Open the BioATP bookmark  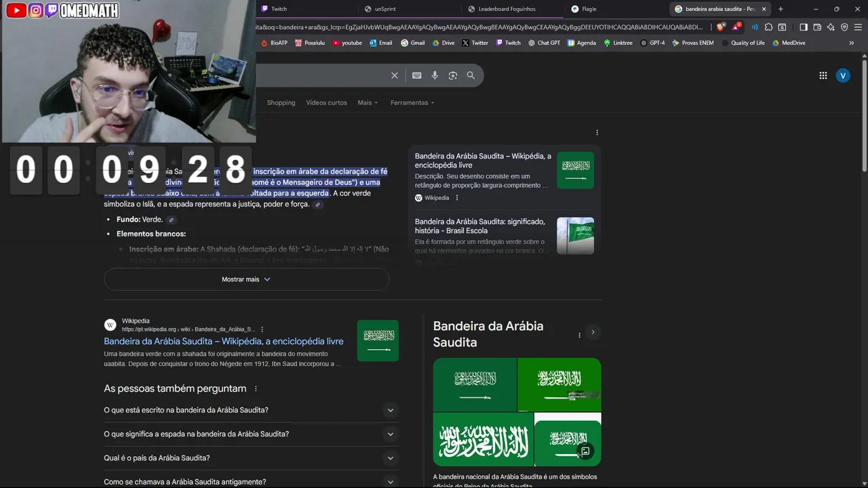[274, 43]
